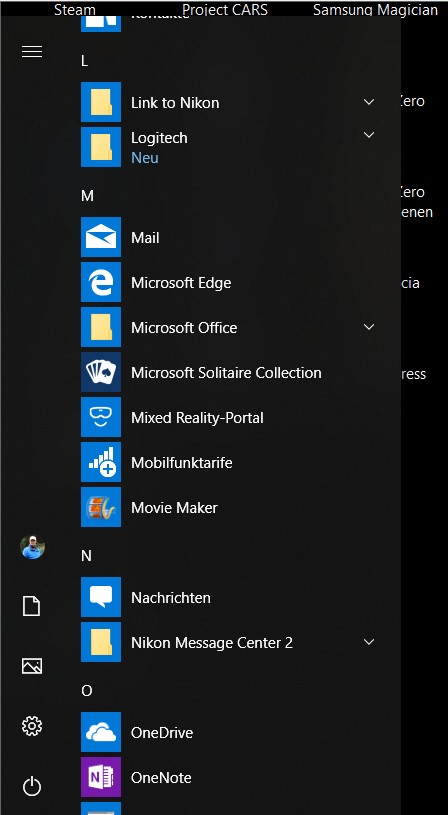Open Documents from the Start sidebar
Screen dimensions: 448x815
click(x=32, y=606)
